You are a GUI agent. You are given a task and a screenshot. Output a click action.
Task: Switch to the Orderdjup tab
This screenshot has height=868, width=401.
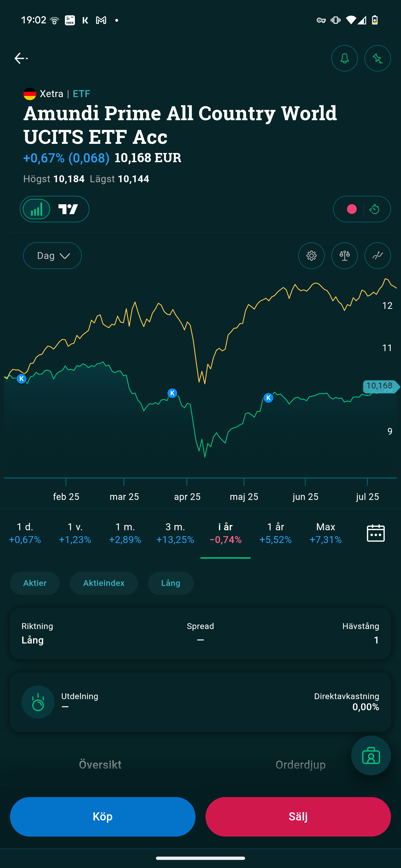pos(300,765)
